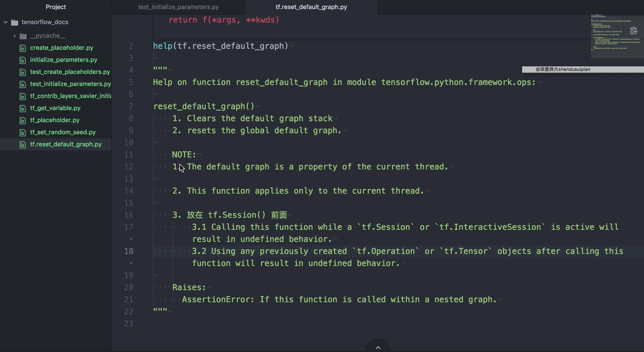Click '1. Clears the default graph stack'
Screen dimensions: 644x352
[x=252, y=118]
